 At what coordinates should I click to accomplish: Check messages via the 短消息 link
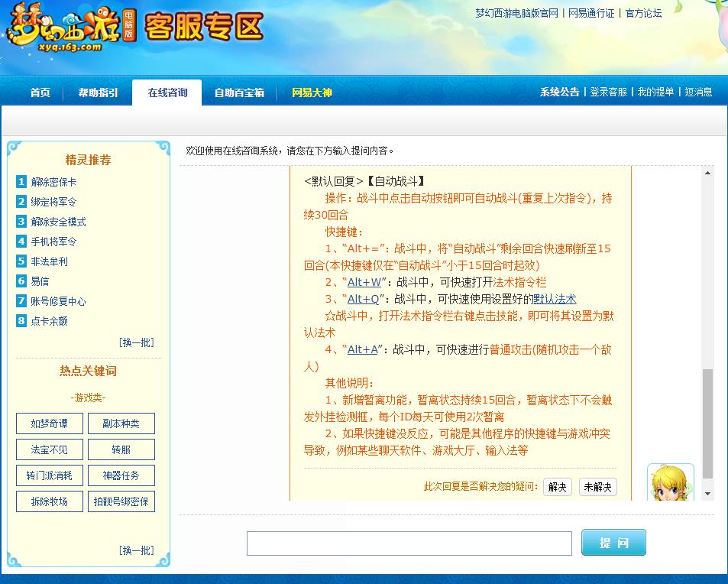click(x=697, y=91)
